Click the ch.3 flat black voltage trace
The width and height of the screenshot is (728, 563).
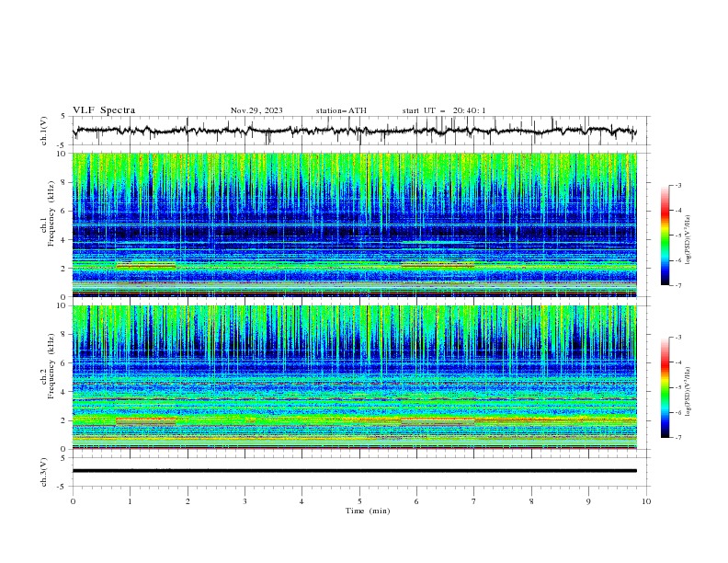[354, 471]
